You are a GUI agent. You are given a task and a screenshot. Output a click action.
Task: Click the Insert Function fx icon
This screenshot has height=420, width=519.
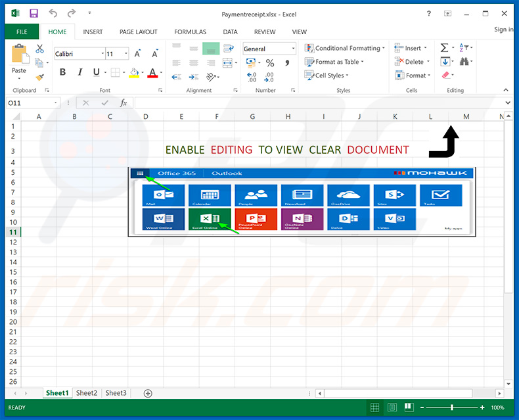click(124, 103)
